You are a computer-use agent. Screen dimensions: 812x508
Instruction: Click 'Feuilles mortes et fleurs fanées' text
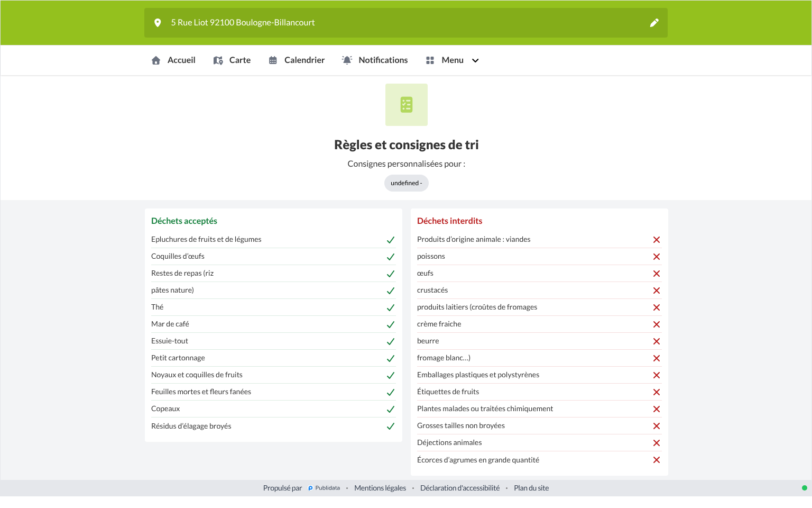click(x=201, y=392)
